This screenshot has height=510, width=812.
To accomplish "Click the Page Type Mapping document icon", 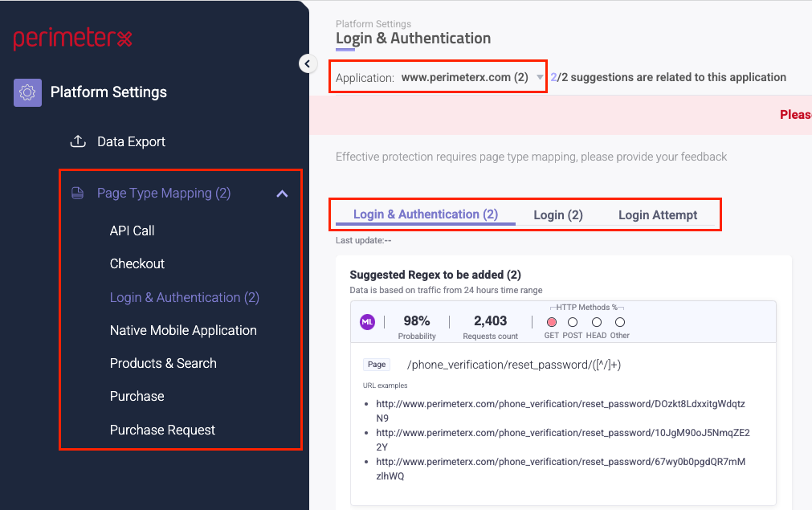I will [x=78, y=194].
